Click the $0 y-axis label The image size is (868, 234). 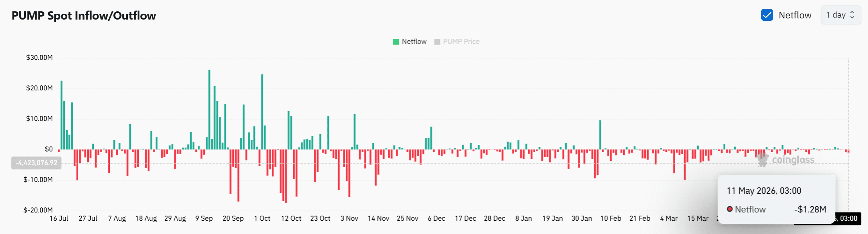click(x=49, y=149)
